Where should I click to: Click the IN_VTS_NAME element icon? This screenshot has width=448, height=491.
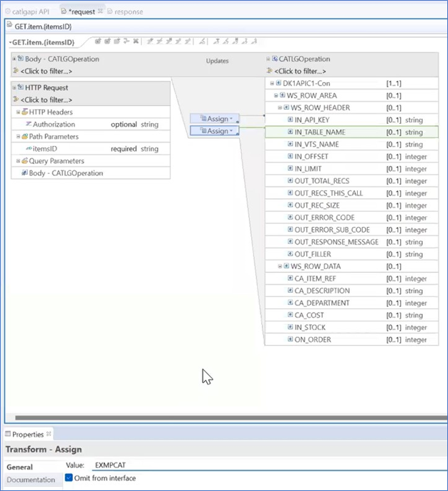pyautogui.click(x=291, y=144)
